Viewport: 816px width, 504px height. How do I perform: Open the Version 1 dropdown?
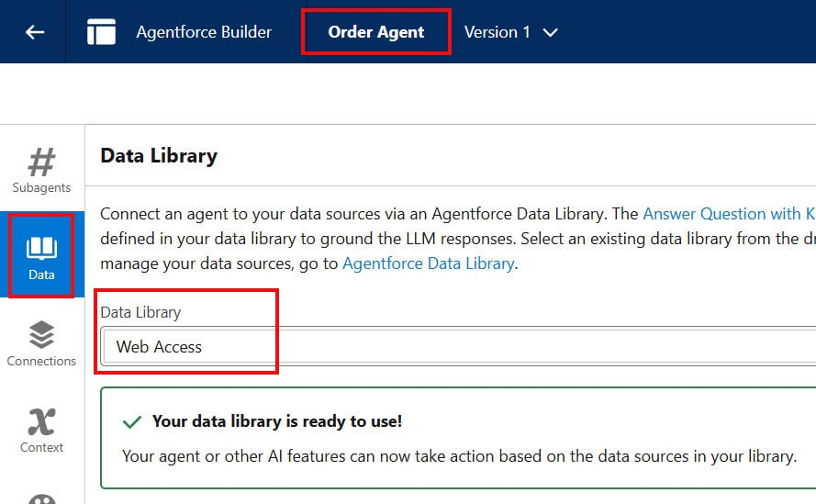[510, 32]
